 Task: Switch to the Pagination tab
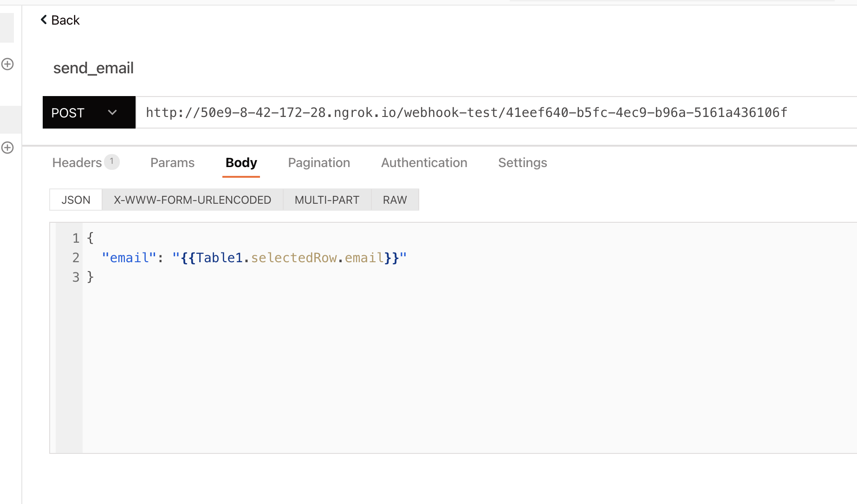(x=319, y=162)
